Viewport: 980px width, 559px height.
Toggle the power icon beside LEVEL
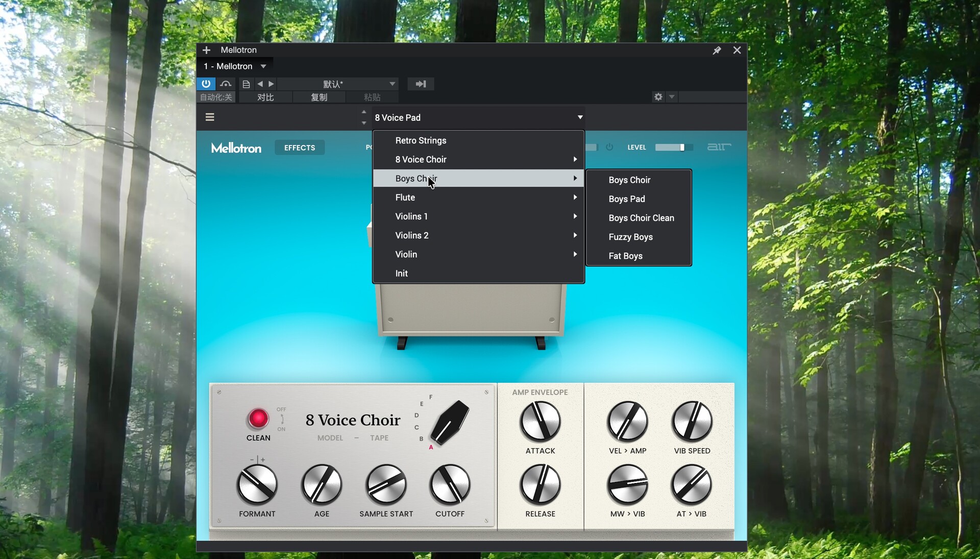[x=609, y=147]
